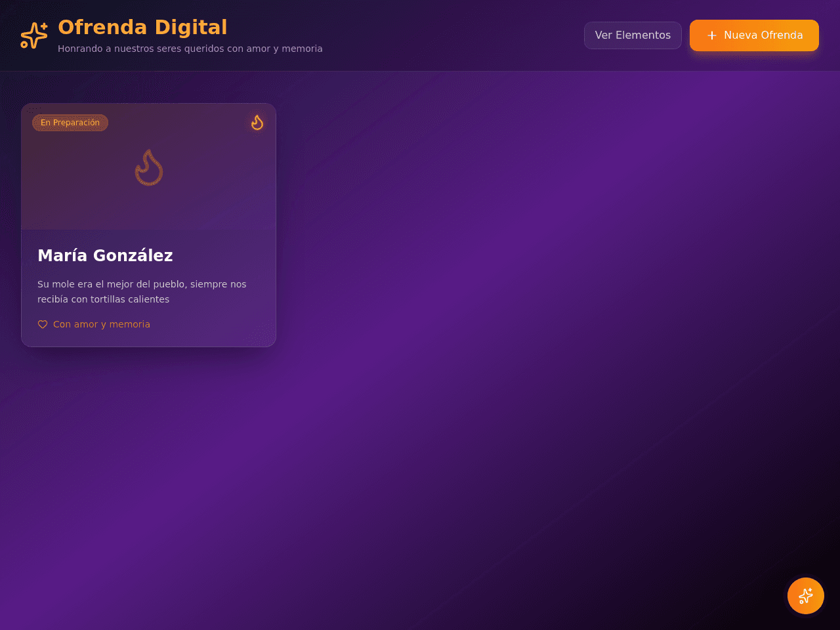Click the plus icon in Nueva Ofrenda
This screenshot has width=840, height=630.
click(x=712, y=35)
